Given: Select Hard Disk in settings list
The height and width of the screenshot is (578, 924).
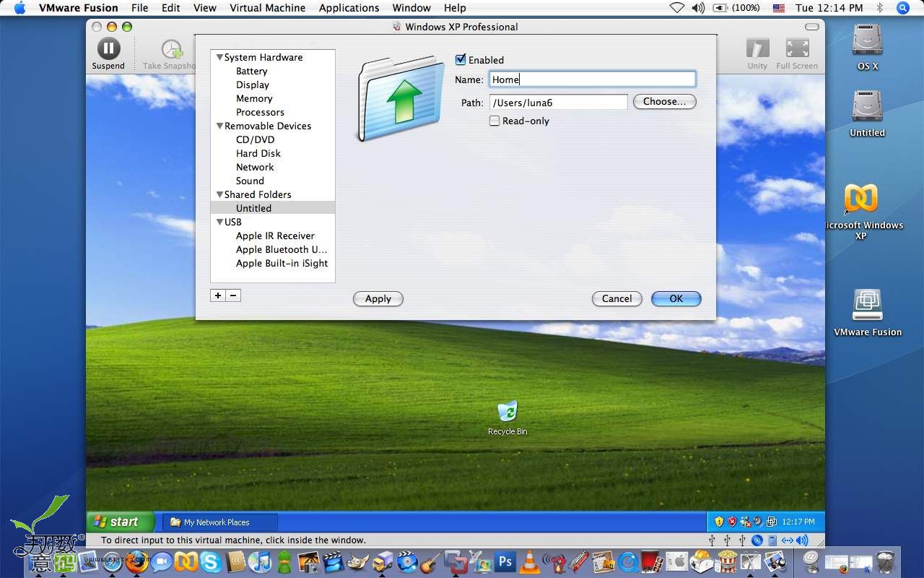Looking at the screenshot, I should point(258,153).
